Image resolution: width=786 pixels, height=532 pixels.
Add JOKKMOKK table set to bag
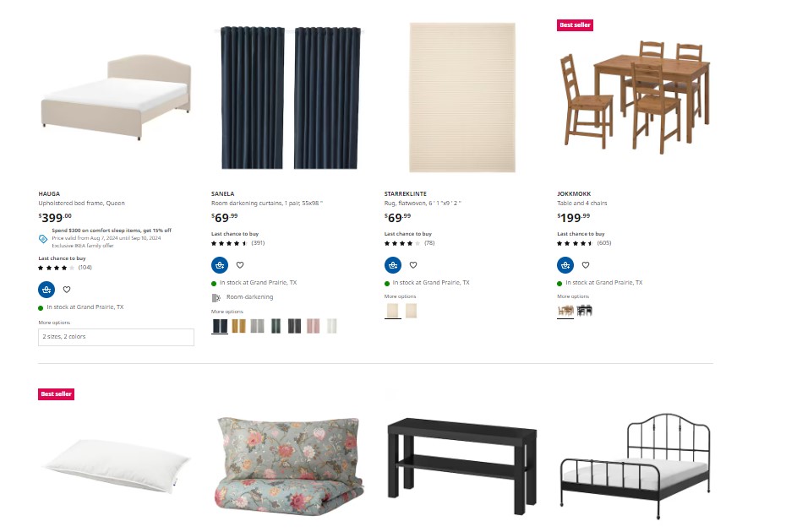pyautogui.click(x=565, y=265)
